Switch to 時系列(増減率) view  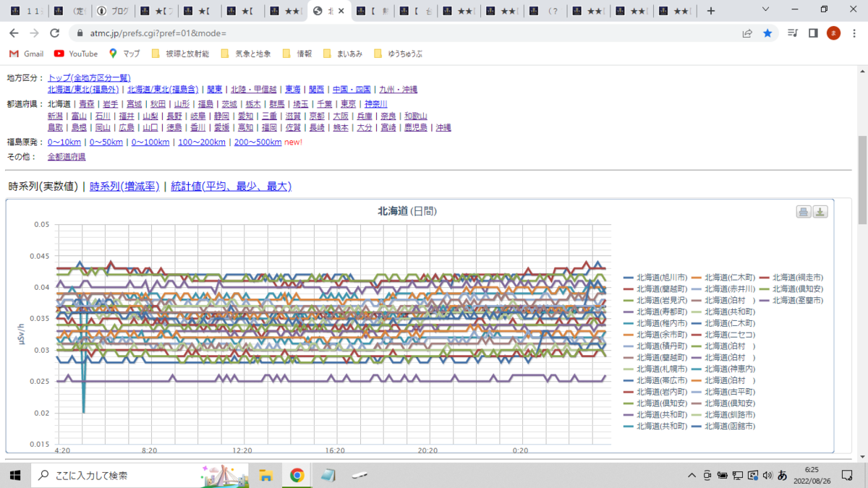coord(124,187)
